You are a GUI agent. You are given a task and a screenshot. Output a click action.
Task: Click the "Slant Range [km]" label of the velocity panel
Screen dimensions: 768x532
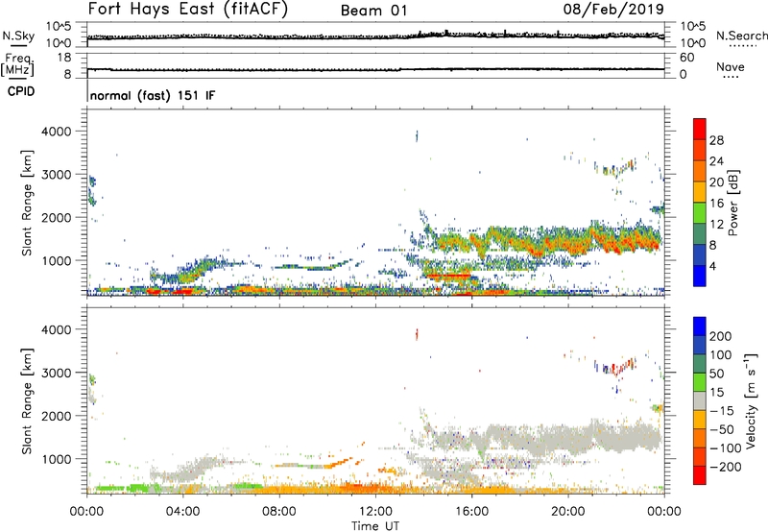tap(27, 401)
